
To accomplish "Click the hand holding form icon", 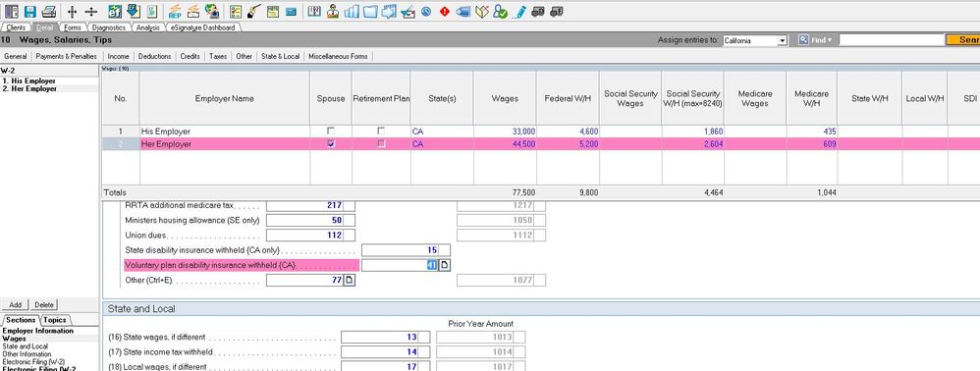I will (x=193, y=11).
